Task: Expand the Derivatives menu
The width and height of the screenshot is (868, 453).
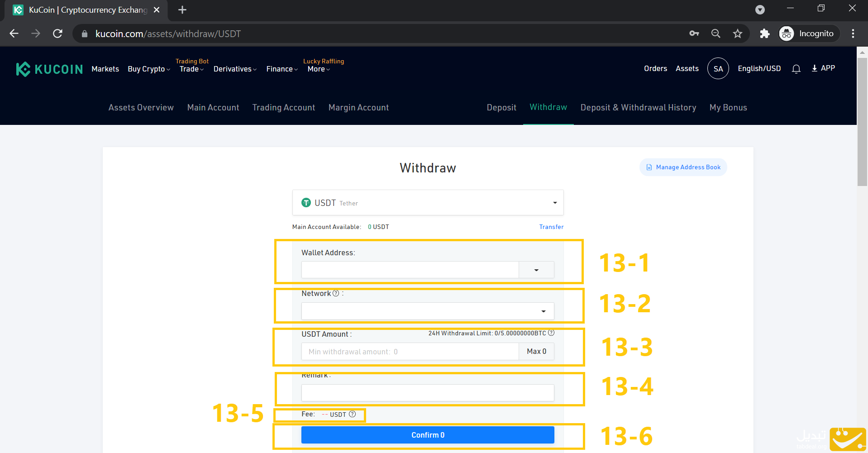Action: click(x=235, y=69)
